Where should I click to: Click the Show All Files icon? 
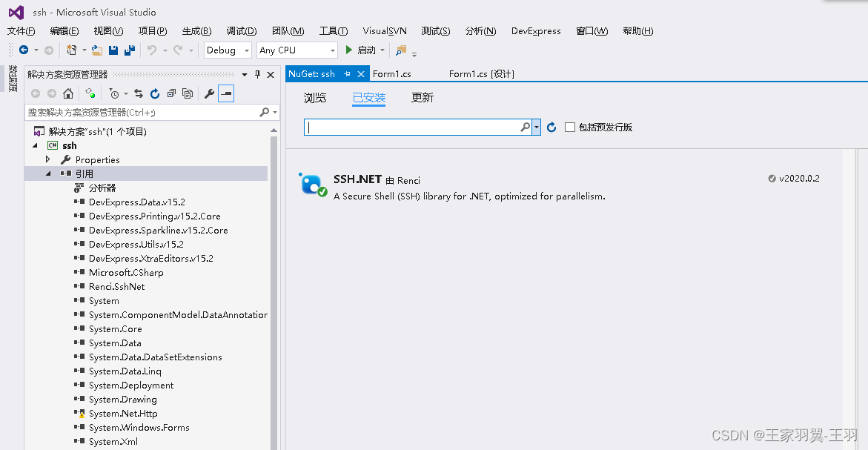188,93
